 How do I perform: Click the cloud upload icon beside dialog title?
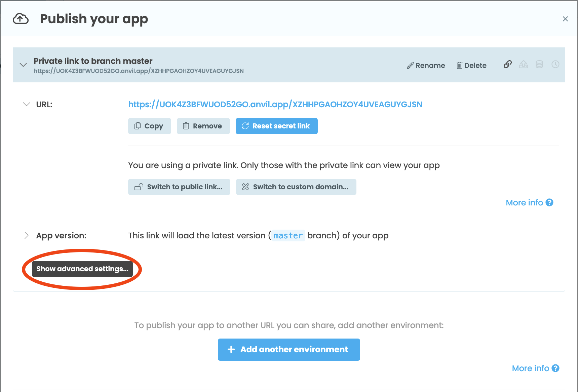pyautogui.click(x=20, y=18)
